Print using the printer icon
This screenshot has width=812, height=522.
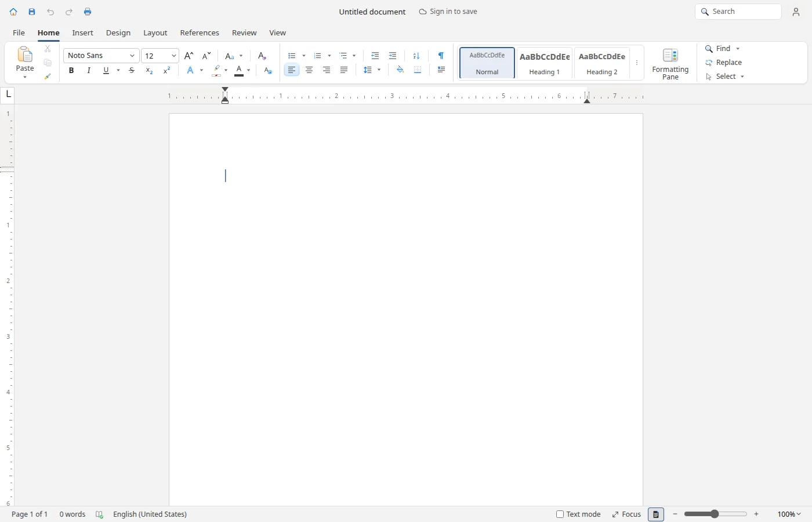click(x=88, y=12)
